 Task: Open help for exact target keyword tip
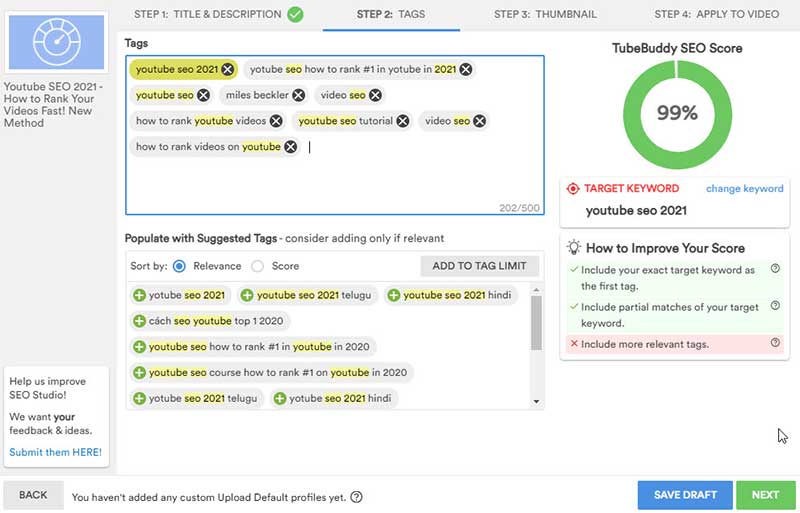[775, 268]
